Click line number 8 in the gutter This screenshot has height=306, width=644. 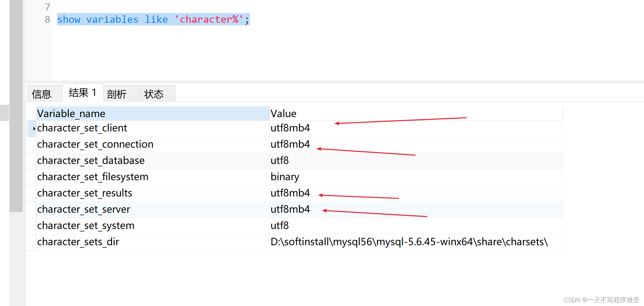point(47,20)
